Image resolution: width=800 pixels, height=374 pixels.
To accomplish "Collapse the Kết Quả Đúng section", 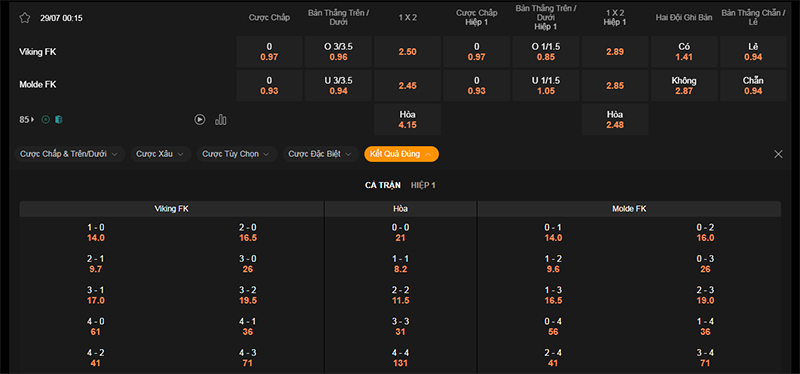I will (402, 154).
